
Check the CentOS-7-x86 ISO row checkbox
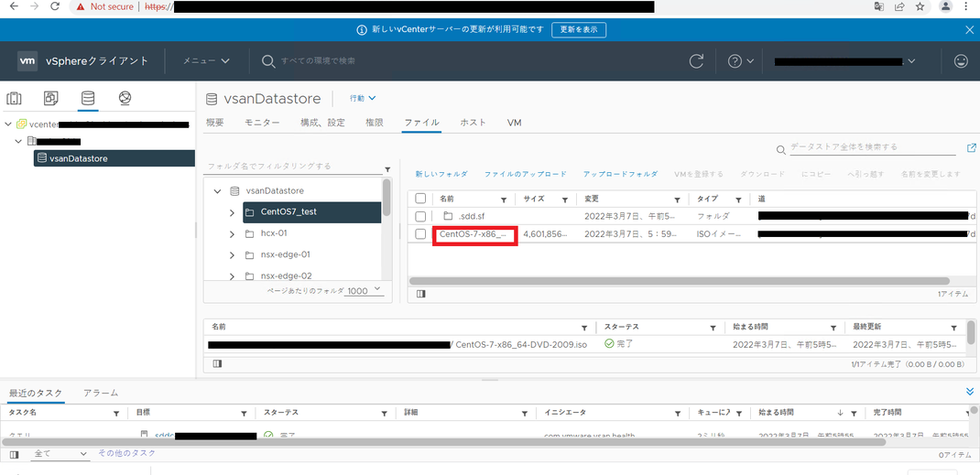[x=420, y=234]
